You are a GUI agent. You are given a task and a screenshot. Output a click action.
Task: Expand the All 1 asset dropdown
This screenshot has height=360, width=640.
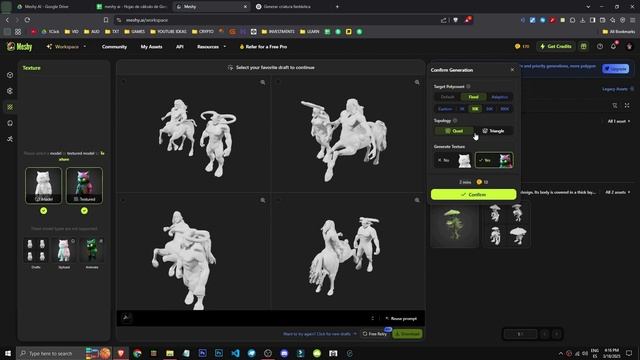[619, 121]
